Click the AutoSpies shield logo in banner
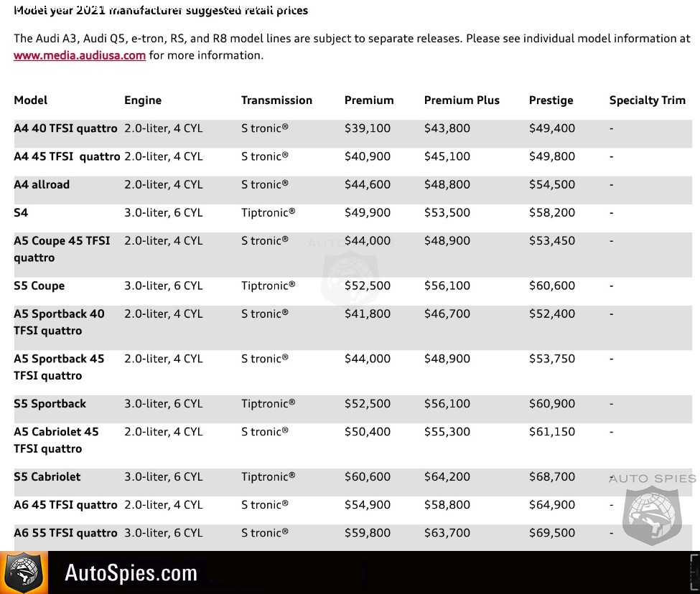Screen dimensions: 700x594 point(24,572)
